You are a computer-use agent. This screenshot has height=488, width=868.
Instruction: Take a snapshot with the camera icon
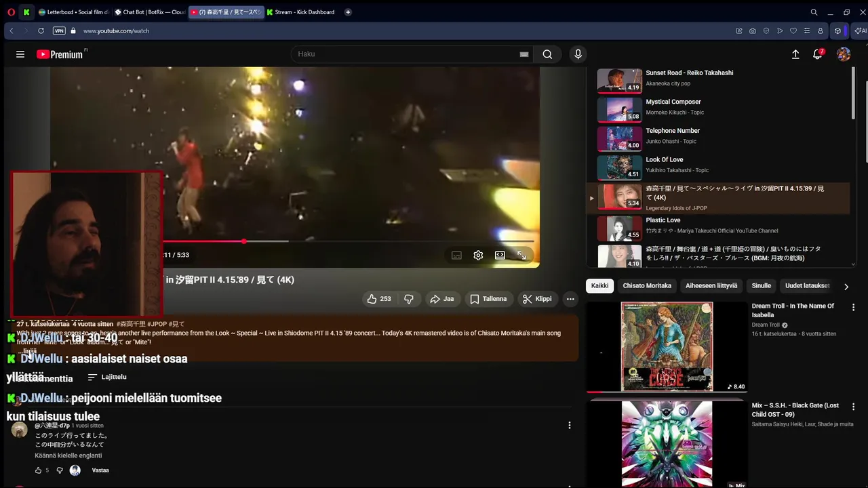pyautogui.click(x=753, y=30)
